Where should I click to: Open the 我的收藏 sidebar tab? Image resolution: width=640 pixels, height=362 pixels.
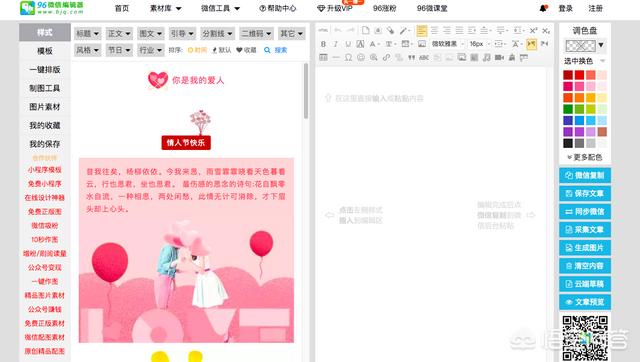pyautogui.click(x=44, y=125)
